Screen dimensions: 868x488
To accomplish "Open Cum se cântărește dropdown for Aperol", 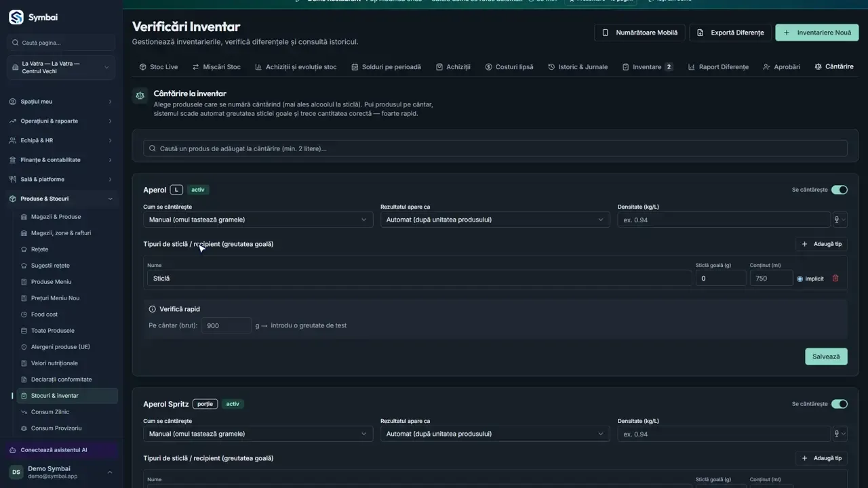I will click(x=258, y=220).
